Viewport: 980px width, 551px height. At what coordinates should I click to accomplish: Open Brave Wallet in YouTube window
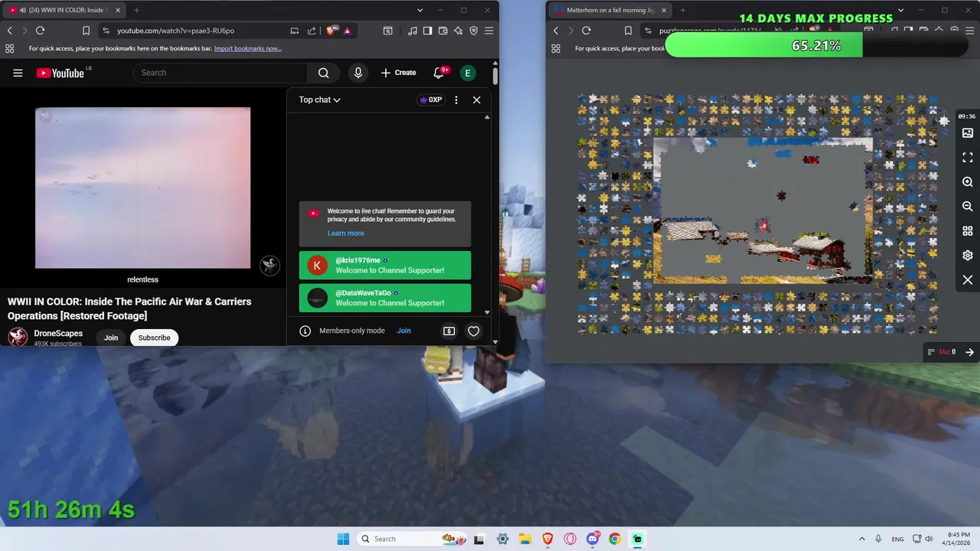(x=443, y=31)
